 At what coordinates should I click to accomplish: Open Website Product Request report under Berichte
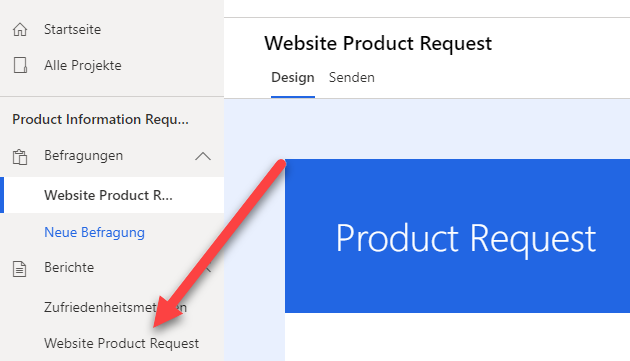(x=122, y=343)
